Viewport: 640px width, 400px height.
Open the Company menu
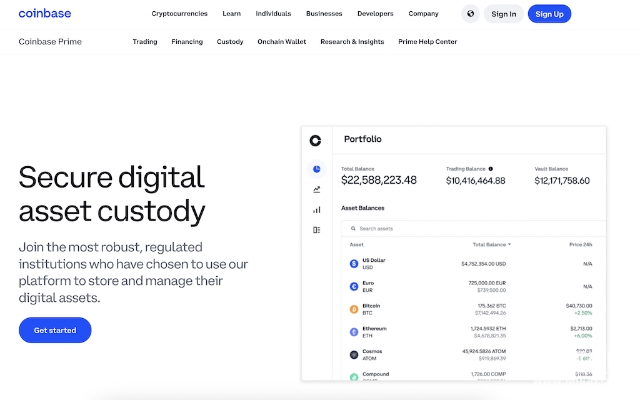coord(423,13)
